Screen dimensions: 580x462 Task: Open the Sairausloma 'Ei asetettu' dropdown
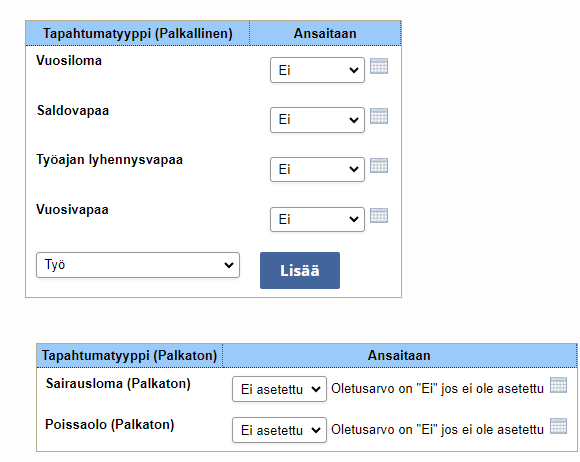tap(279, 389)
